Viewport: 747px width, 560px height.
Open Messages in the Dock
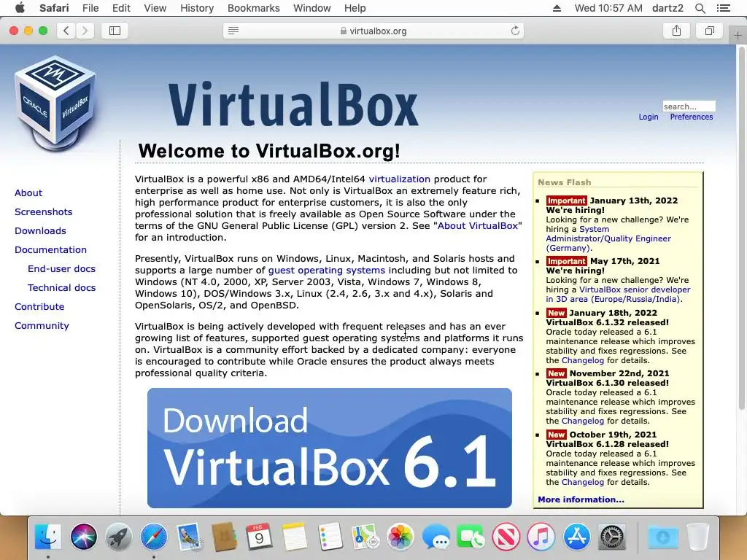pos(436,537)
